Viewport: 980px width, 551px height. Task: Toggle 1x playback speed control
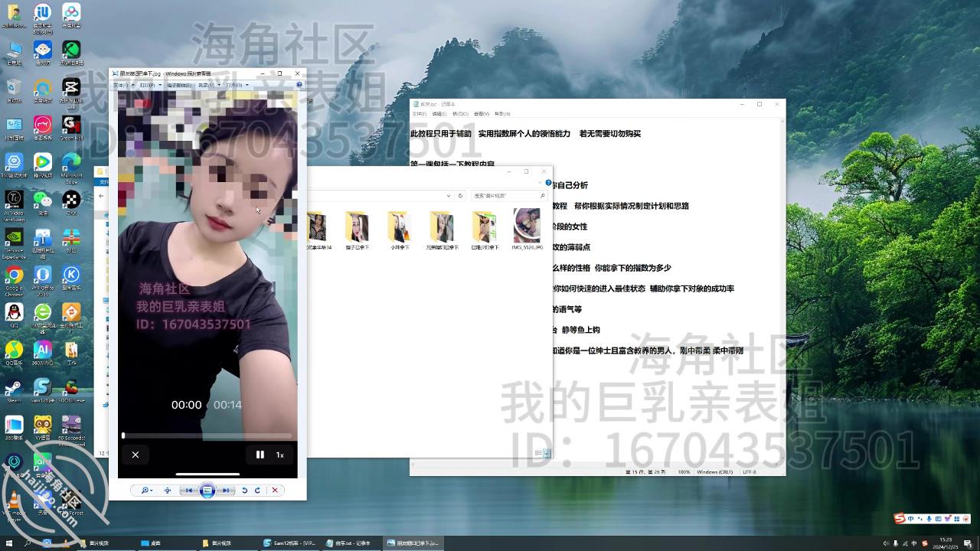(280, 455)
